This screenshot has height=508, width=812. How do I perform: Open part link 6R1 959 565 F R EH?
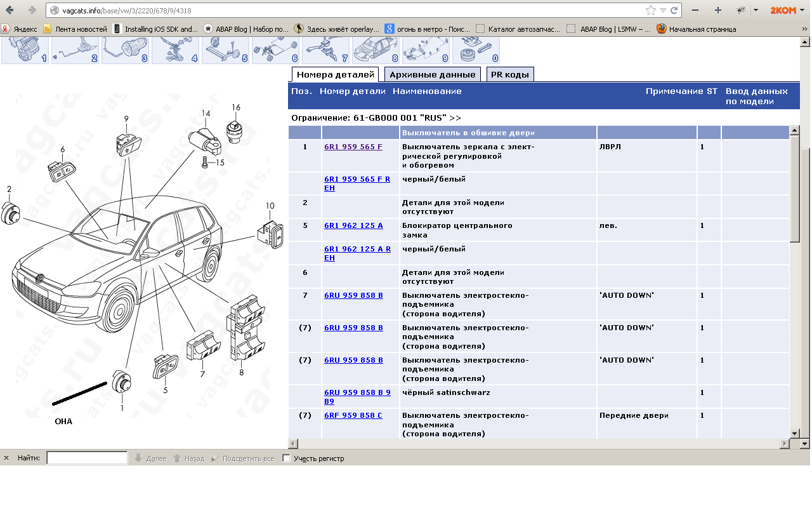(x=357, y=184)
